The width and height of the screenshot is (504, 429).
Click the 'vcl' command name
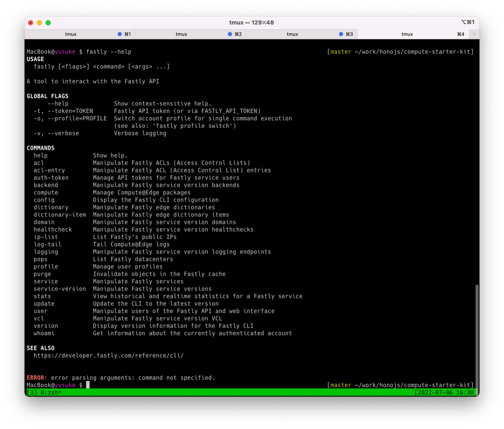point(39,319)
